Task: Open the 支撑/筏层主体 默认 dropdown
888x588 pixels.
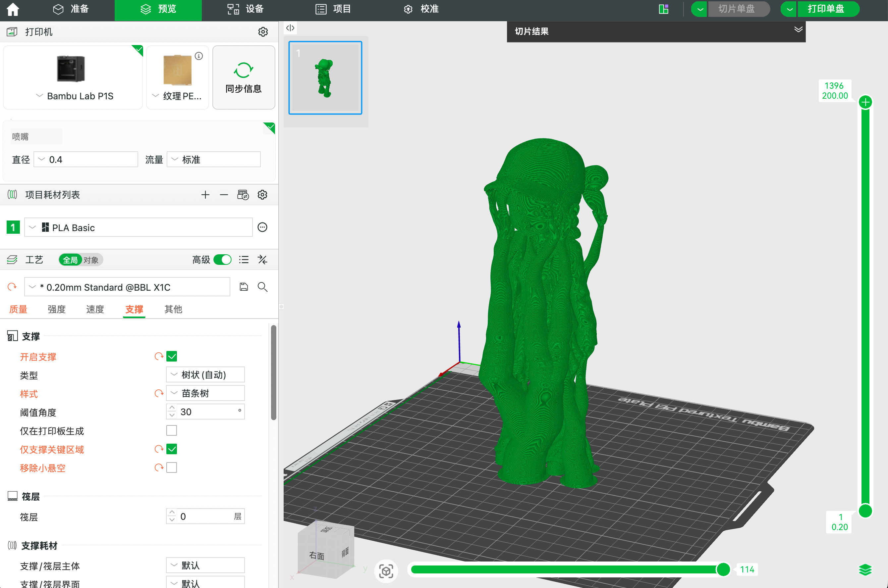Action: coord(205,565)
